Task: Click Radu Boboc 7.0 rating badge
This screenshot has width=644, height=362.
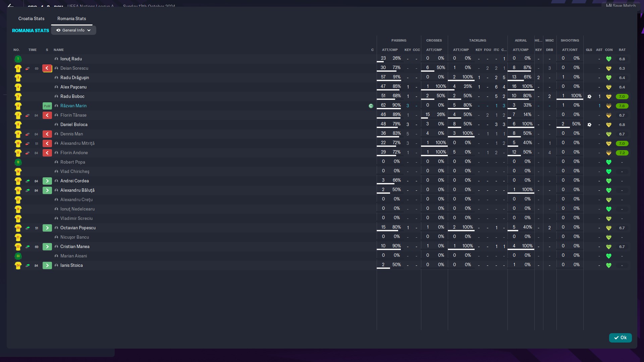Action: click(x=622, y=97)
